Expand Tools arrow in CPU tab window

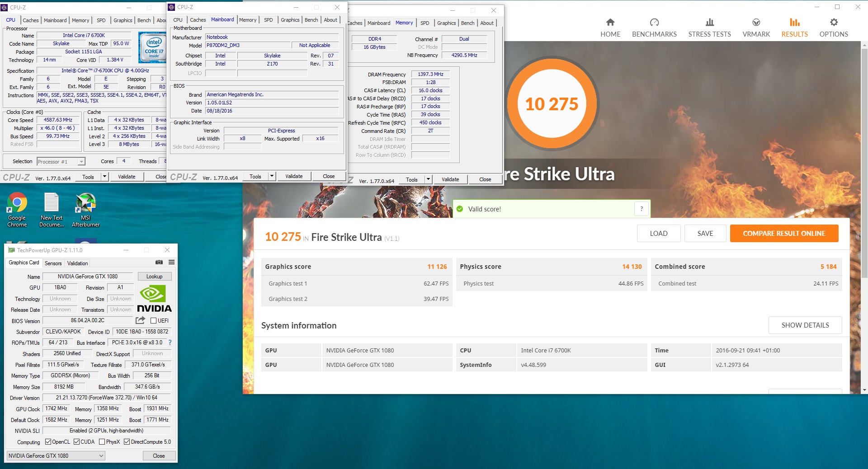pos(105,177)
